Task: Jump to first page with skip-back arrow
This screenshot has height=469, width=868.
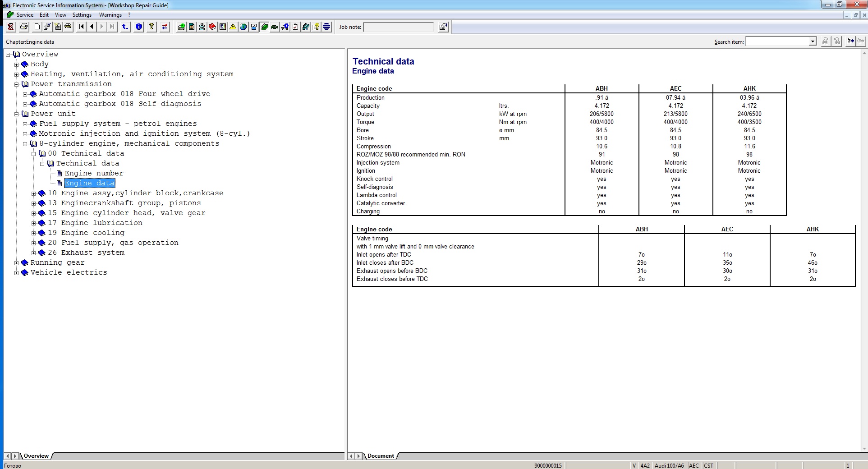Action: (81, 27)
